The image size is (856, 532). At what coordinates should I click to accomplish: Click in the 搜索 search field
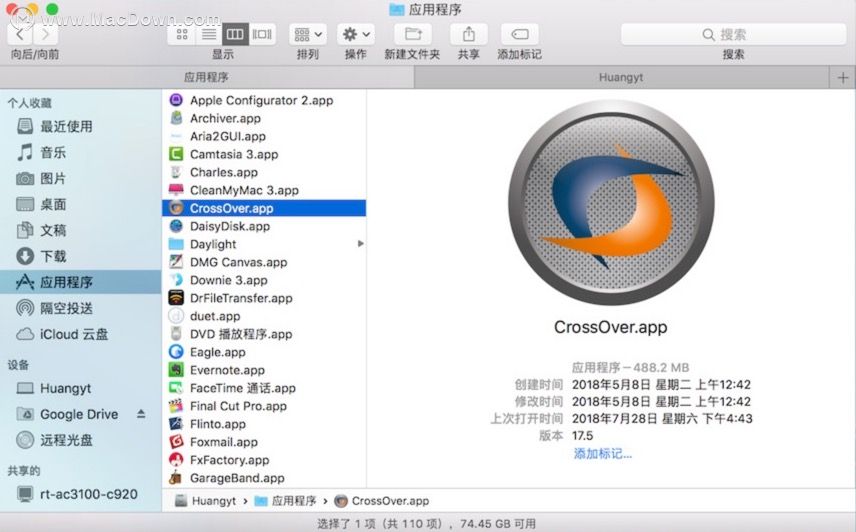click(x=733, y=34)
